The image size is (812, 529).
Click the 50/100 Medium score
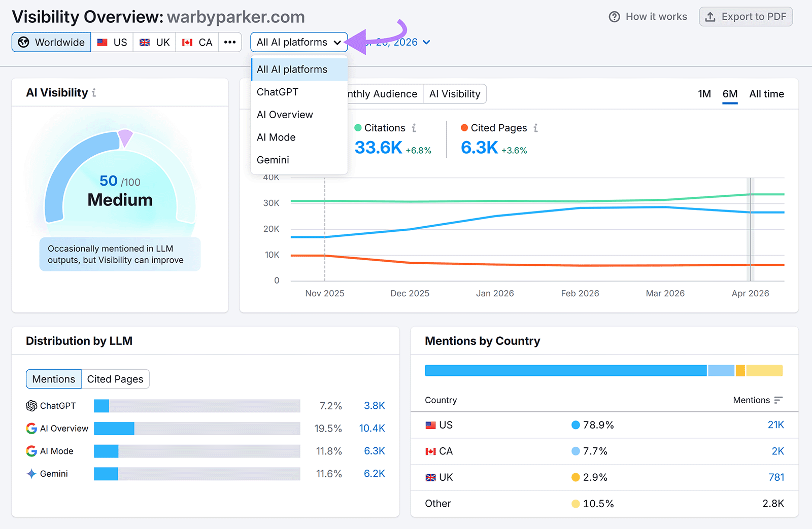tap(120, 191)
